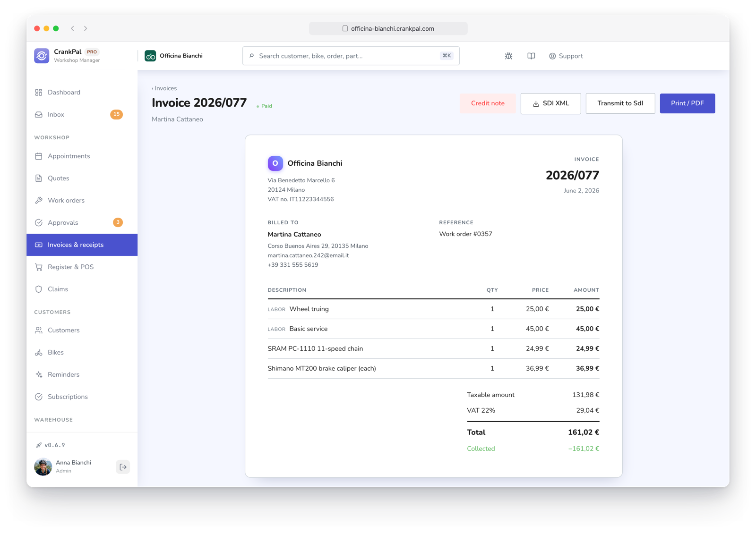Focus the search customer, bike, order field
Viewport: 756px width, 534px height.
pyautogui.click(x=351, y=56)
